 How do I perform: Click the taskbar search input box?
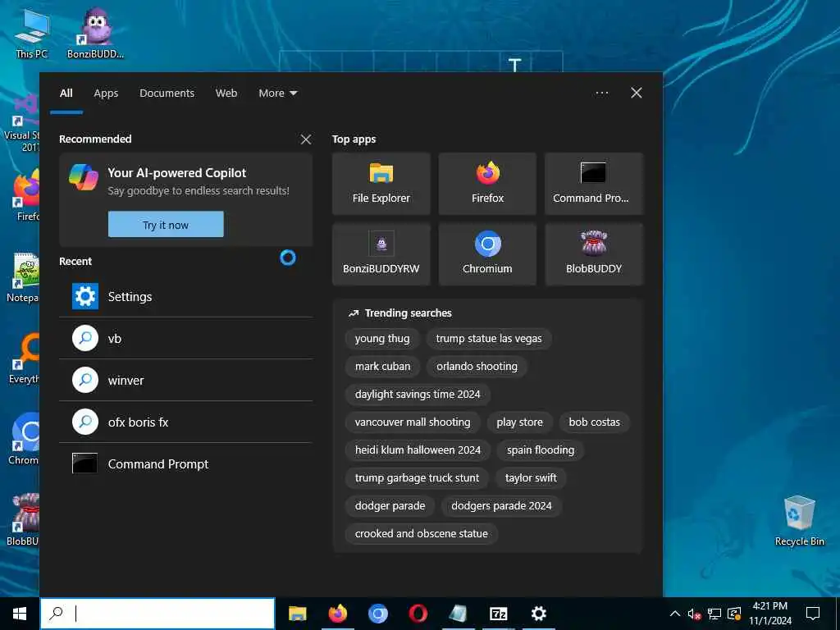[x=157, y=614]
